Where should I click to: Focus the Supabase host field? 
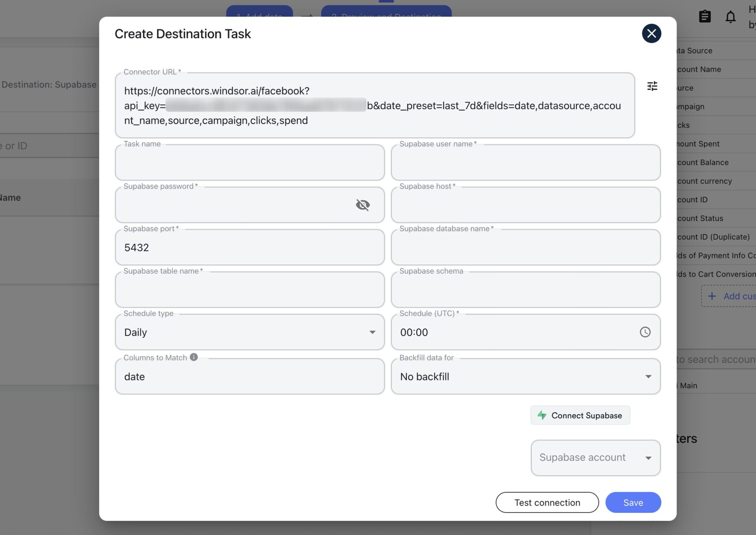coord(526,205)
